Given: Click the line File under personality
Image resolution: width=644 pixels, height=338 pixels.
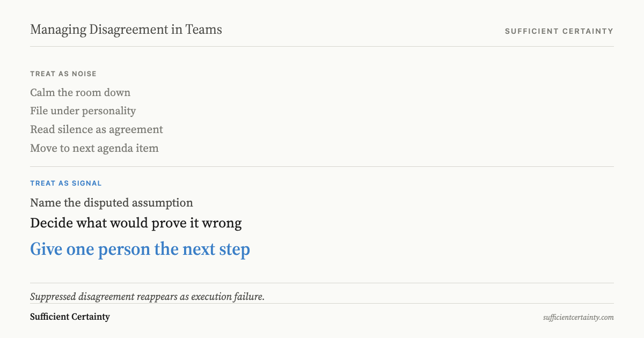Looking at the screenshot, I should coord(83,111).
